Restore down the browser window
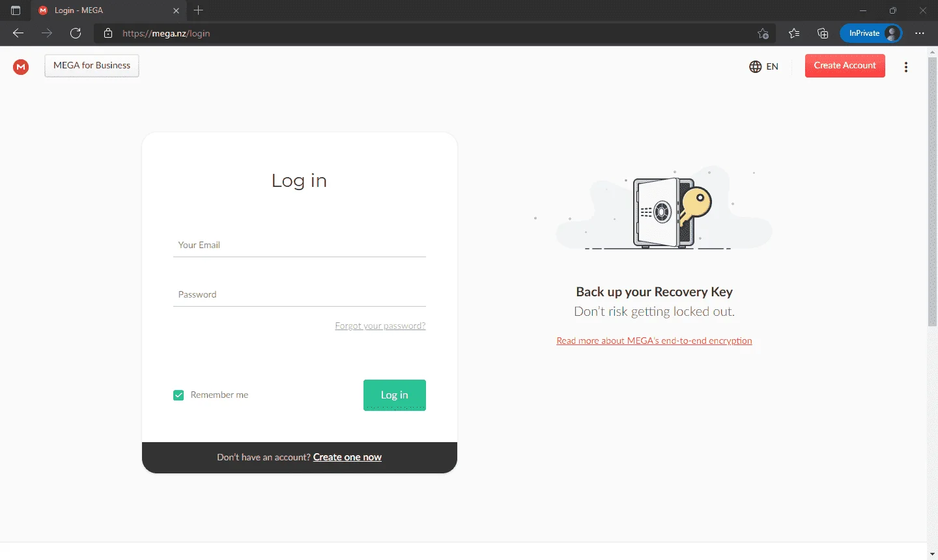Screen dimensions: 938x560 [x=893, y=10]
